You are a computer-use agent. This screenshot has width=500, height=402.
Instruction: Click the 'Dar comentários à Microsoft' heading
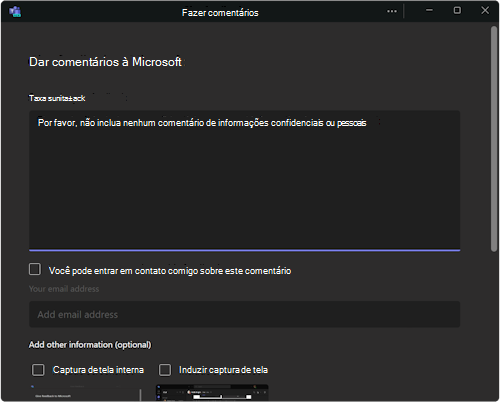105,62
